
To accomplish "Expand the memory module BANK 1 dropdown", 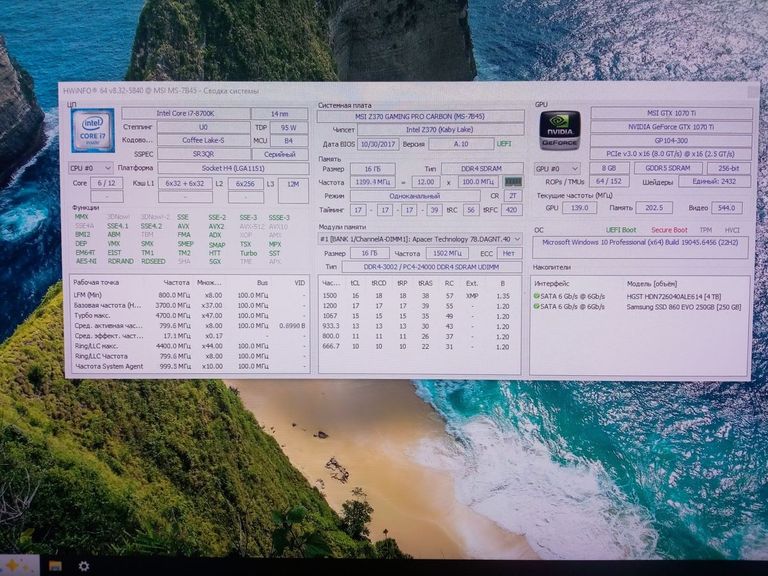I will coord(420,239).
